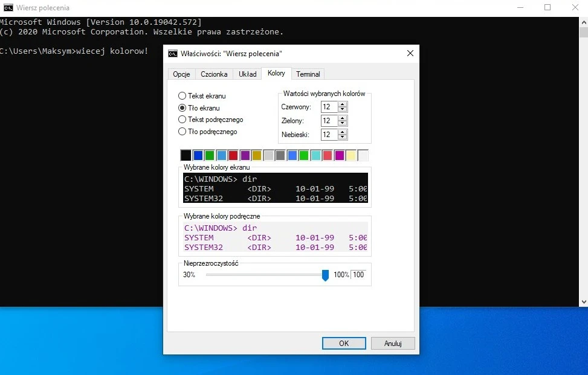Select the Tekst ekranu radio button
This screenshot has width=588, height=375.
pyautogui.click(x=183, y=96)
